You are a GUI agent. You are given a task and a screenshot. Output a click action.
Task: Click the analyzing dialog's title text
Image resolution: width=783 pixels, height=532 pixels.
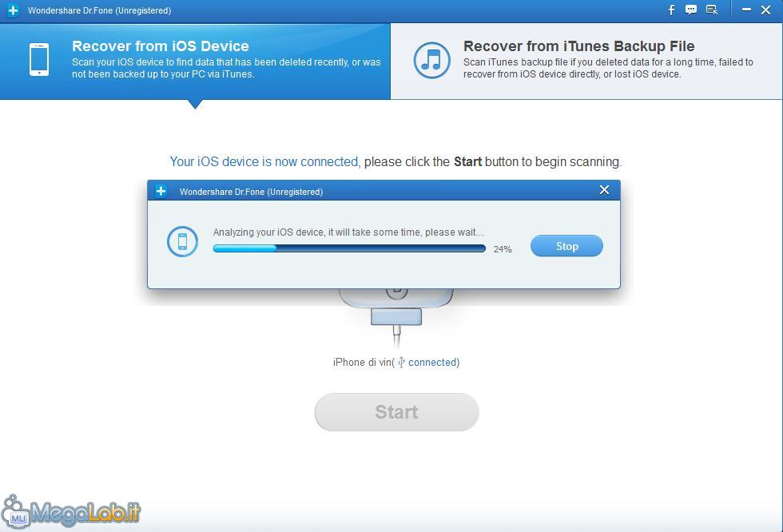(x=251, y=192)
